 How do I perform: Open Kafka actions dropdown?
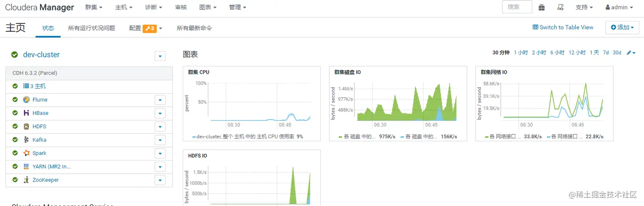point(160,140)
